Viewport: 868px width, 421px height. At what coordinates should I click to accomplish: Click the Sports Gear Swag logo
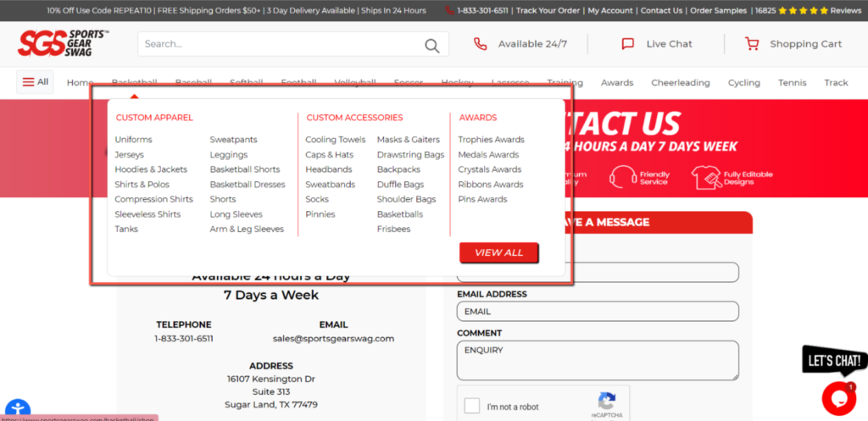[63, 43]
